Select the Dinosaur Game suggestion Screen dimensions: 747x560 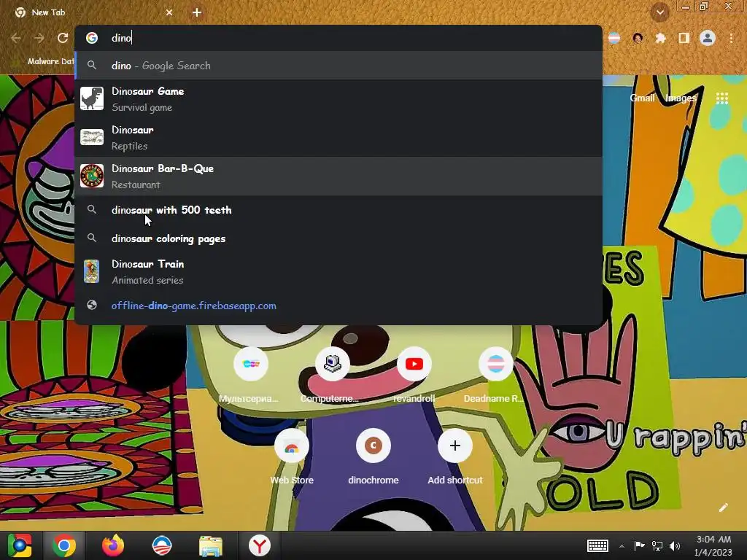pyautogui.click(x=338, y=99)
